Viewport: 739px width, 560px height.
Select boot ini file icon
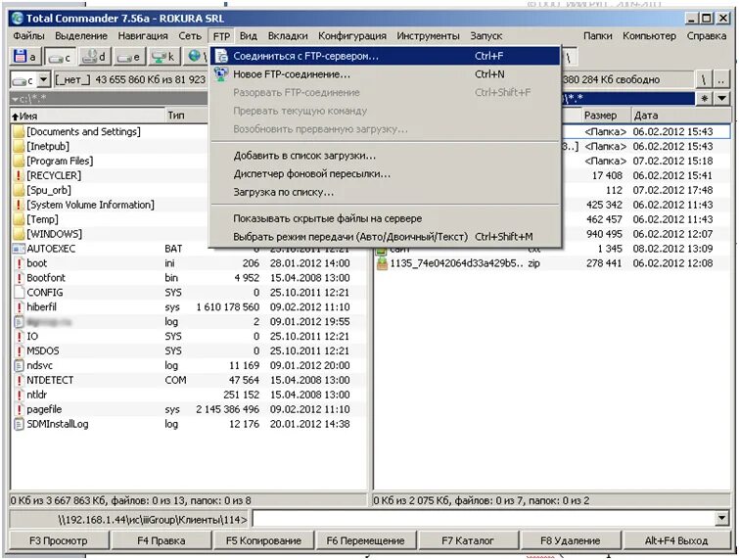tap(19, 263)
